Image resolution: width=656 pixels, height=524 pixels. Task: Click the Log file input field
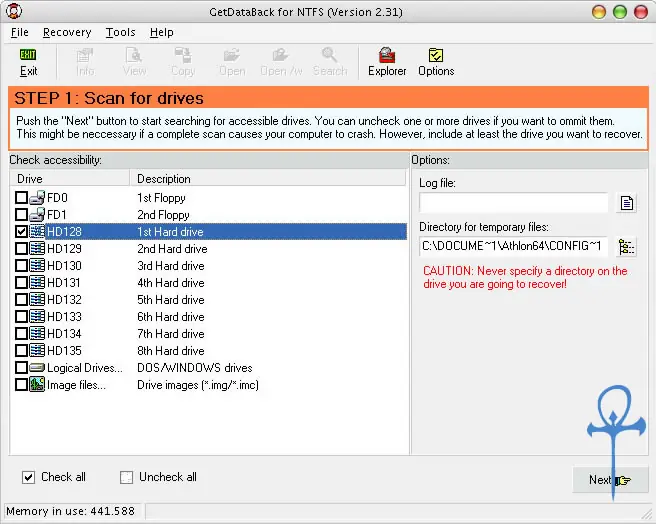pyautogui.click(x=513, y=203)
